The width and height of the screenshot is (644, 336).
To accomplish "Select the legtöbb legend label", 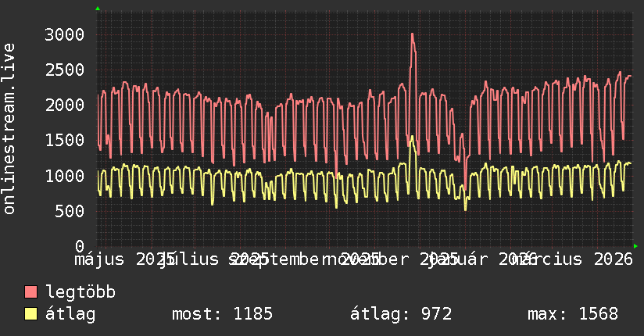I will (80, 291).
